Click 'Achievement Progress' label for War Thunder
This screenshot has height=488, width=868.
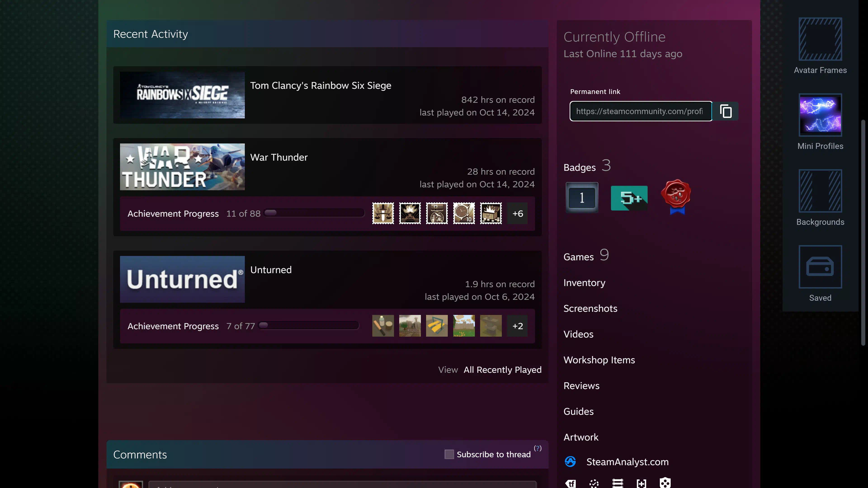click(x=173, y=213)
